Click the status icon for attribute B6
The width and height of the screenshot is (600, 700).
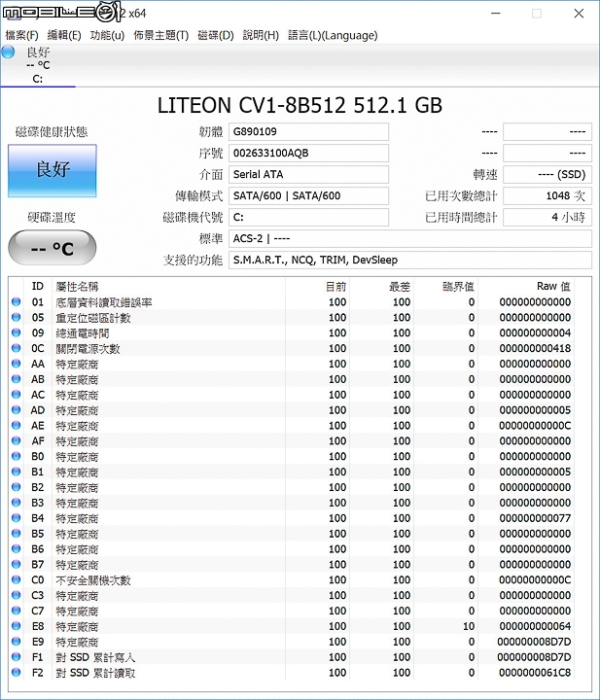[x=17, y=548]
